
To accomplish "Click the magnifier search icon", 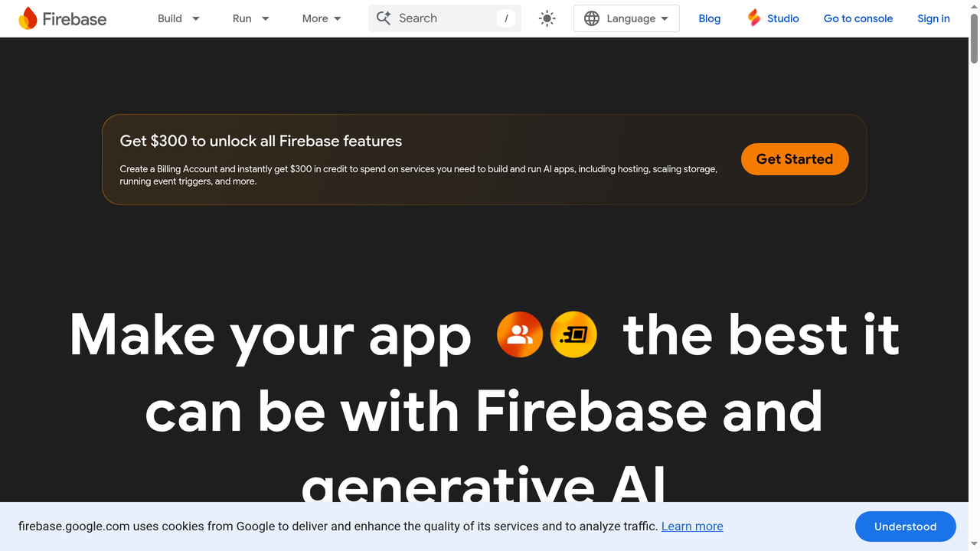I will pyautogui.click(x=384, y=18).
